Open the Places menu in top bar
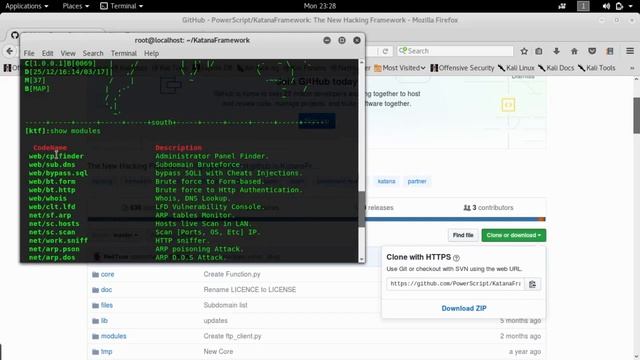Image resolution: width=640 pixels, height=360 pixels. click(76, 6)
